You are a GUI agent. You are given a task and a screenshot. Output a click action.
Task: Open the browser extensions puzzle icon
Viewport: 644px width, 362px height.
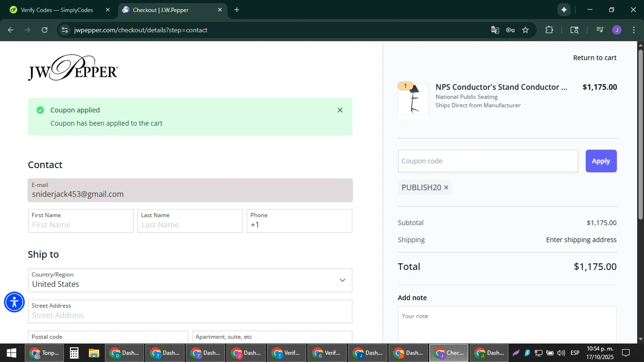pos(549,30)
